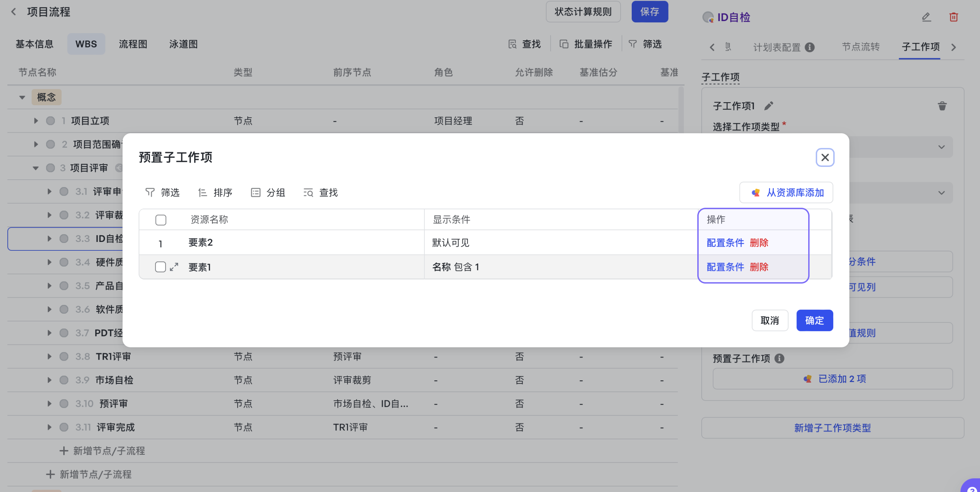Expand the 3.8 TR1评审 node

49,356
